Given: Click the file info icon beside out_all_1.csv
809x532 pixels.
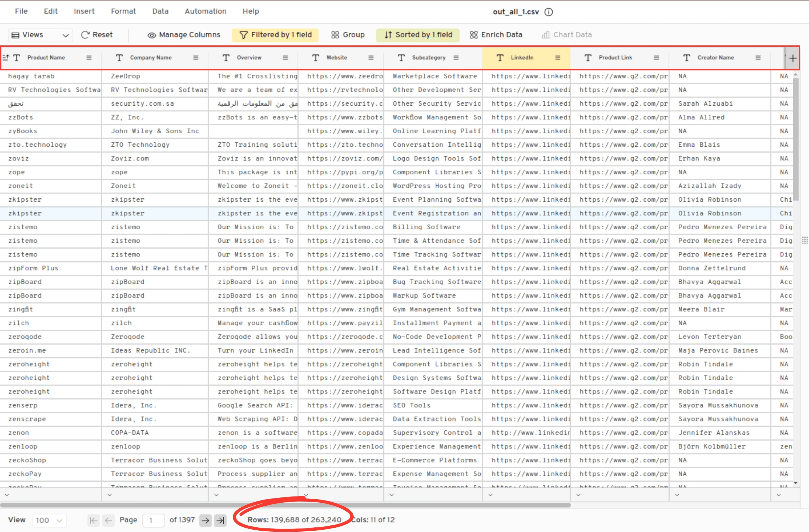Looking at the screenshot, I should (x=548, y=12).
